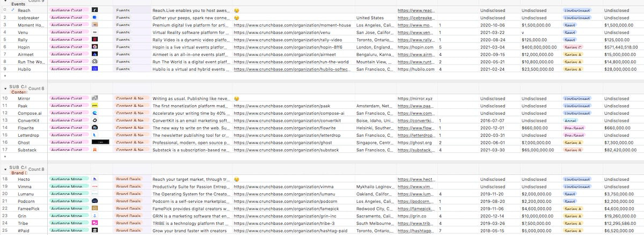644x235 pixels.
Task: Open the Airmeet Crunchbase link
Action: click(287, 54)
